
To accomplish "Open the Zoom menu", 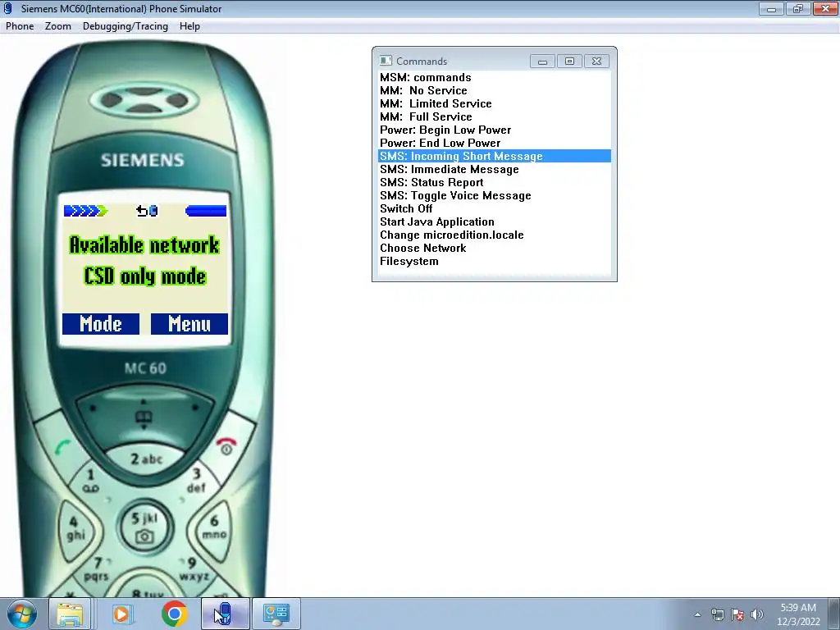I will (58, 26).
